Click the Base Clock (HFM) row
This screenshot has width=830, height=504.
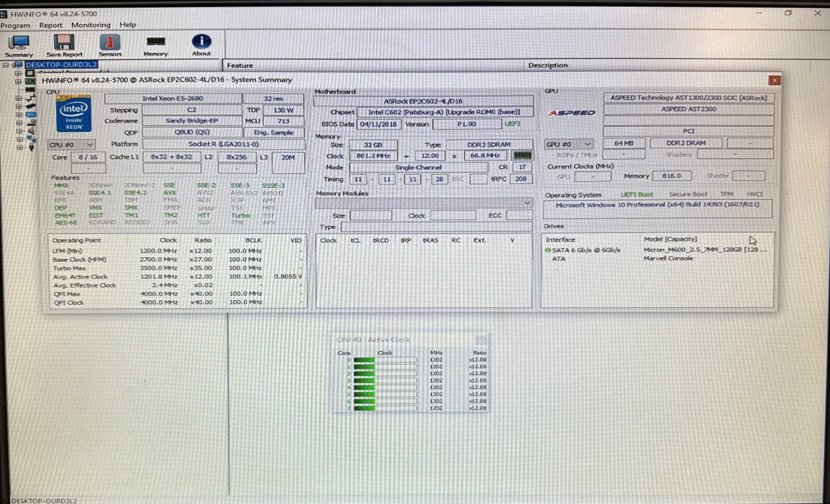(x=177, y=259)
